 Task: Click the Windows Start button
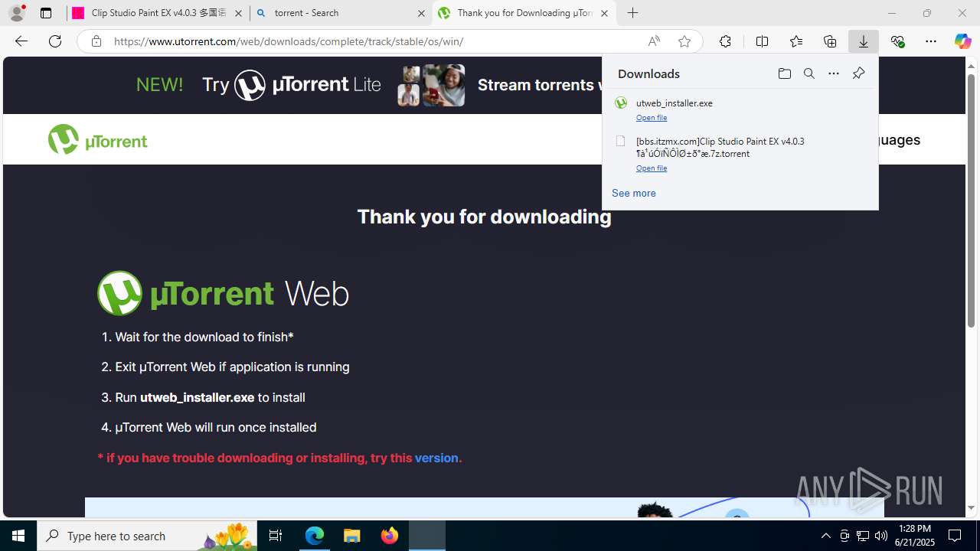click(x=18, y=536)
